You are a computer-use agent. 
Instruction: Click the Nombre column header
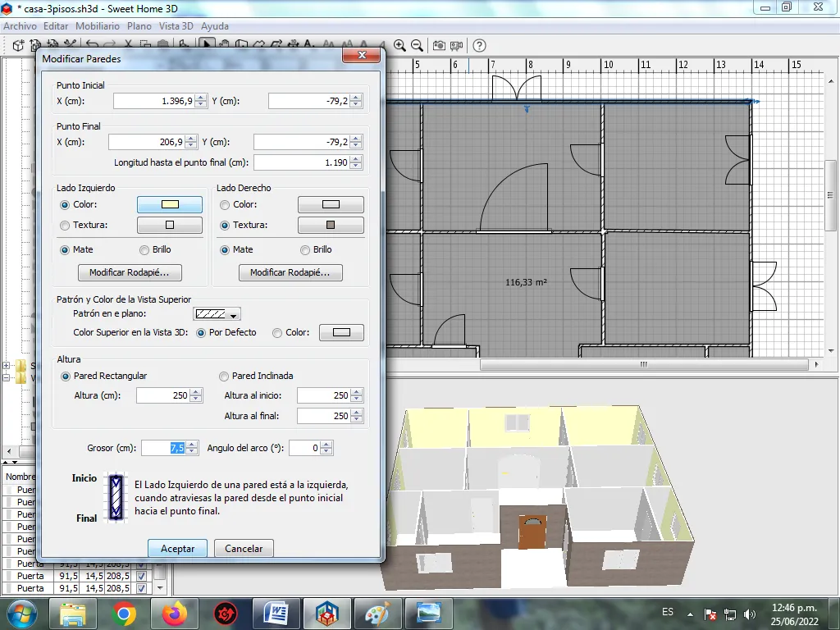point(21,477)
